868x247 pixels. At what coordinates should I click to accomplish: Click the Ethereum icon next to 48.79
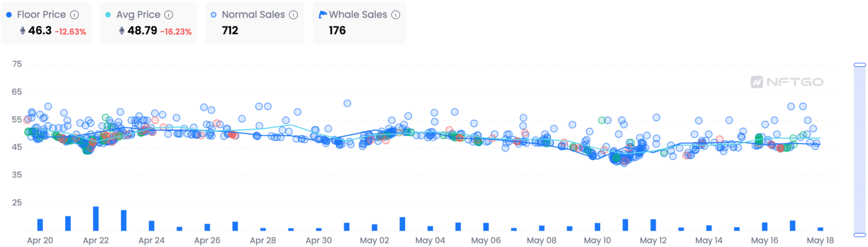click(121, 31)
